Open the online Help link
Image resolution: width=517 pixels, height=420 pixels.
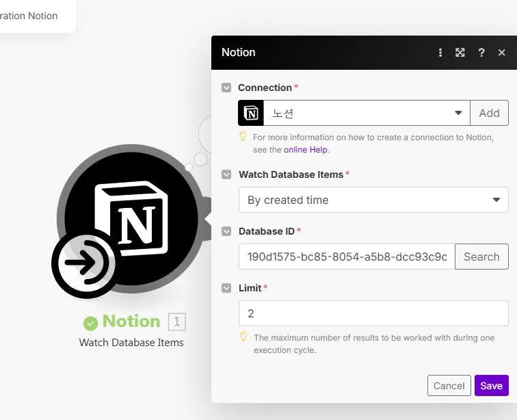pos(306,150)
